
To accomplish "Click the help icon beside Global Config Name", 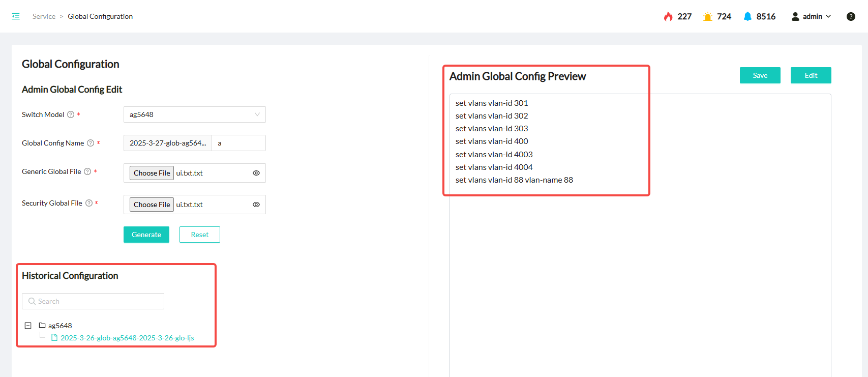I will click(x=91, y=143).
